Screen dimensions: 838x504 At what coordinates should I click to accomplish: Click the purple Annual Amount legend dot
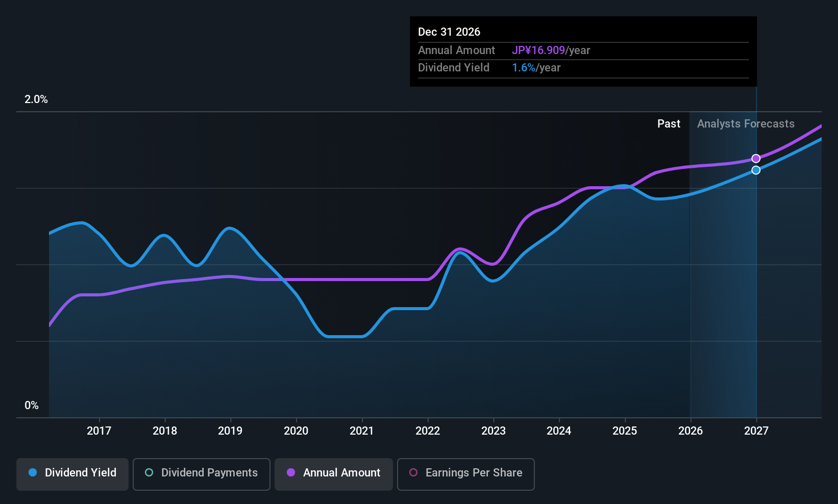pos(291,472)
